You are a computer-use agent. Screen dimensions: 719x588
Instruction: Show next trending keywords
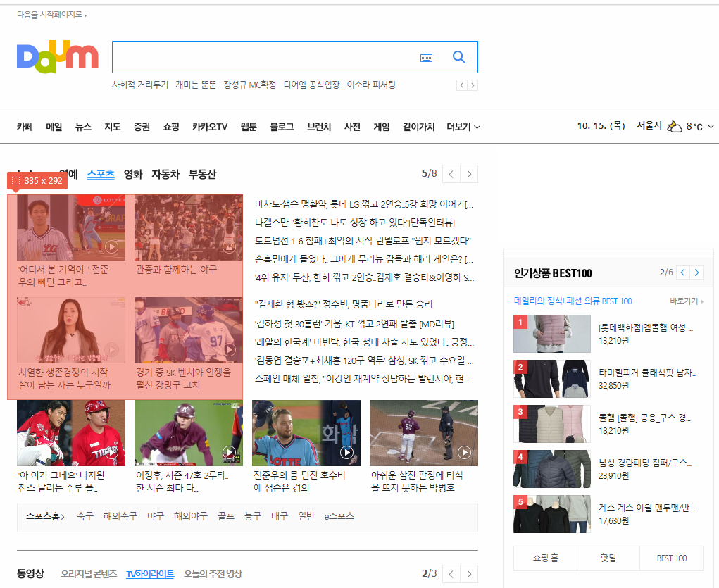click(473, 85)
